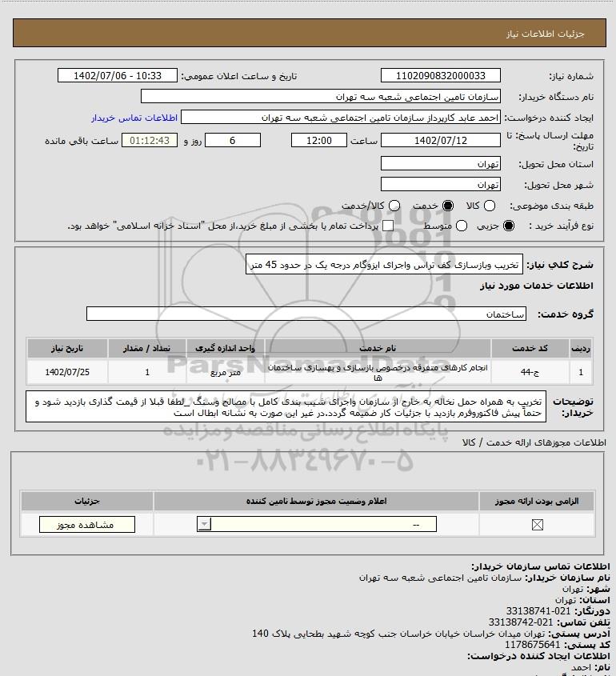The image size is (616, 676).
Task: Select the جزیی purchase type radio
Action: pos(509,226)
